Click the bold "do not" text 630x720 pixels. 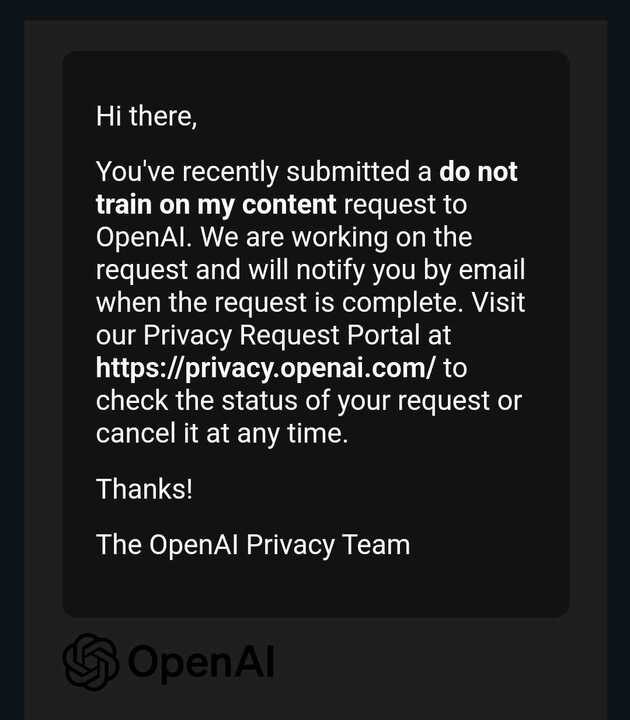[x=478, y=171]
